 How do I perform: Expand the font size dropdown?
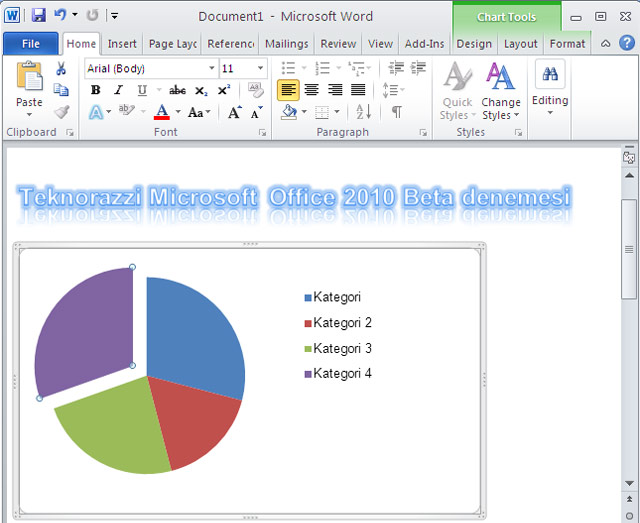pyautogui.click(x=261, y=69)
